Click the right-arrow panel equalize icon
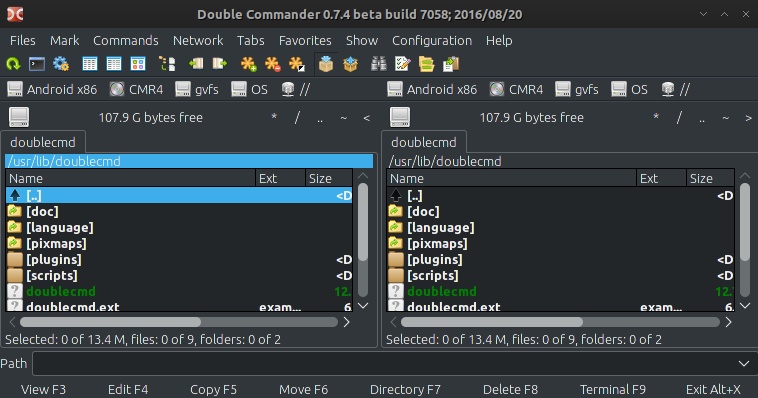 click(x=220, y=64)
